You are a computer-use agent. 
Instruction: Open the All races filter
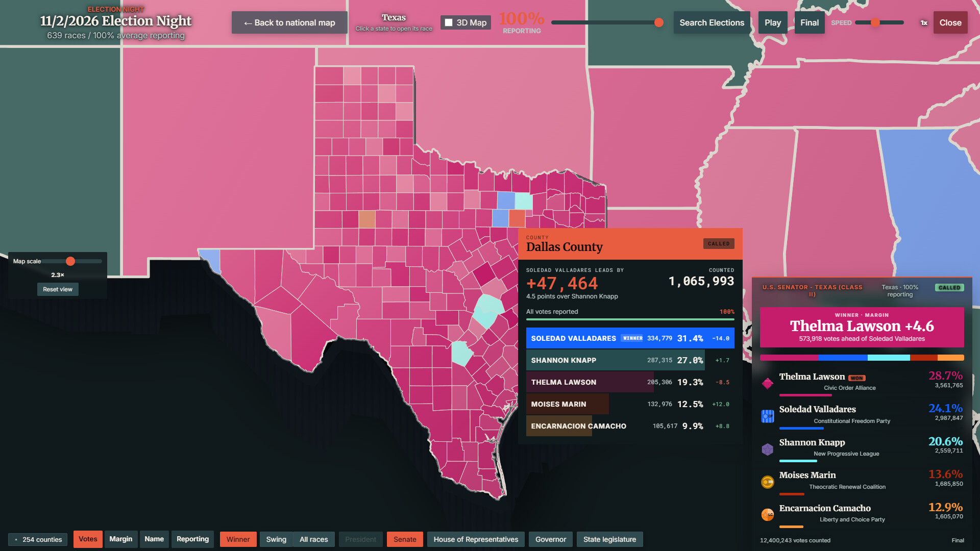click(314, 539)
